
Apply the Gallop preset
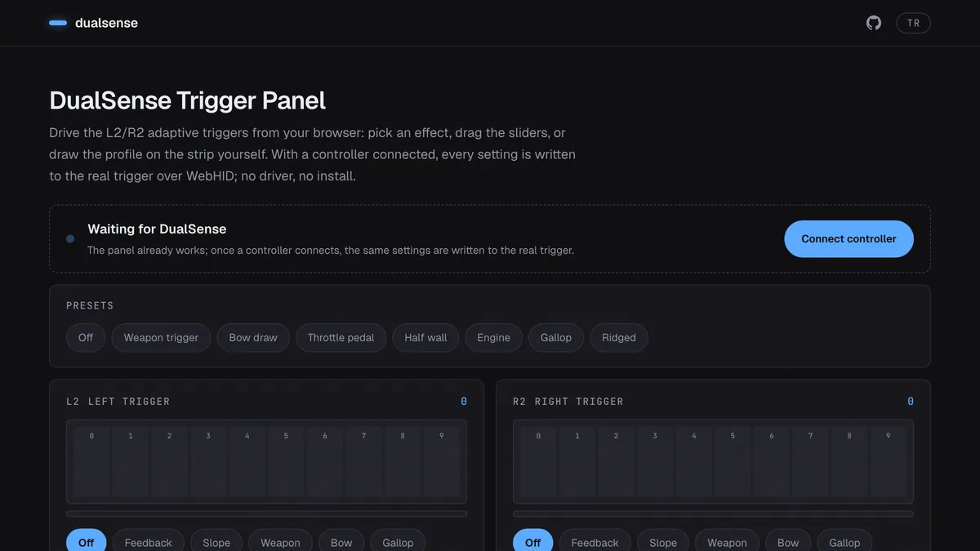point(556,337)
